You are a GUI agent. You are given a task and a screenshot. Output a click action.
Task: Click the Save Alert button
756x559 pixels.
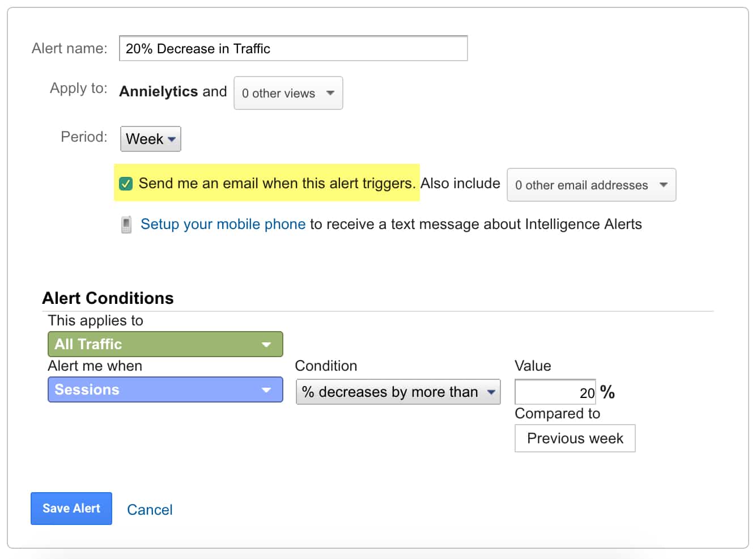pyautogui.click(x=71, y=509)
